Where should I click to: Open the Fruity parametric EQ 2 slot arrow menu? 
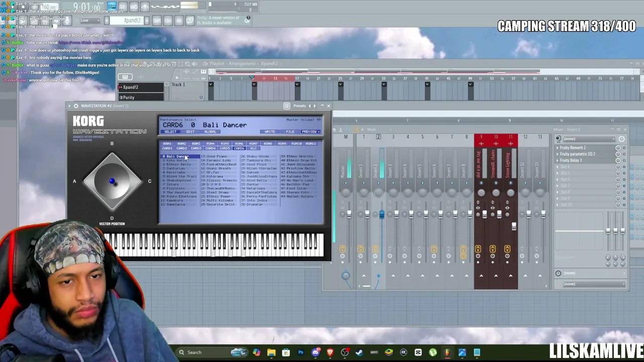[x=557, y=154]
